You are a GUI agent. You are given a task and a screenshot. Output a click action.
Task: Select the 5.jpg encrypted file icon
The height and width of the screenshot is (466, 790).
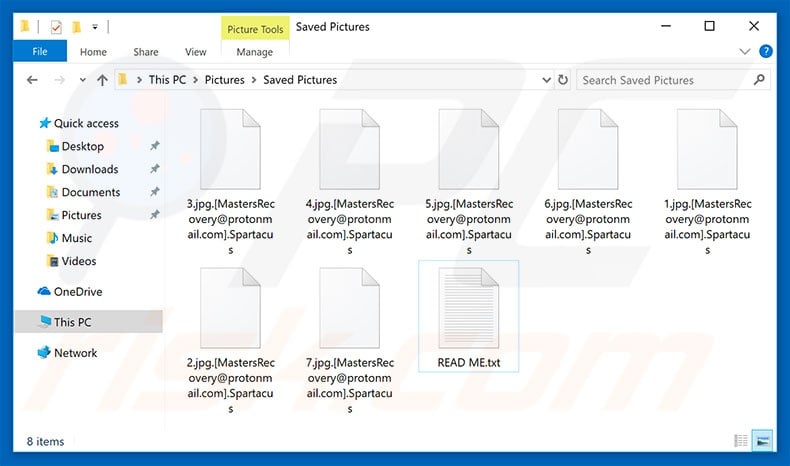point(469,150)
